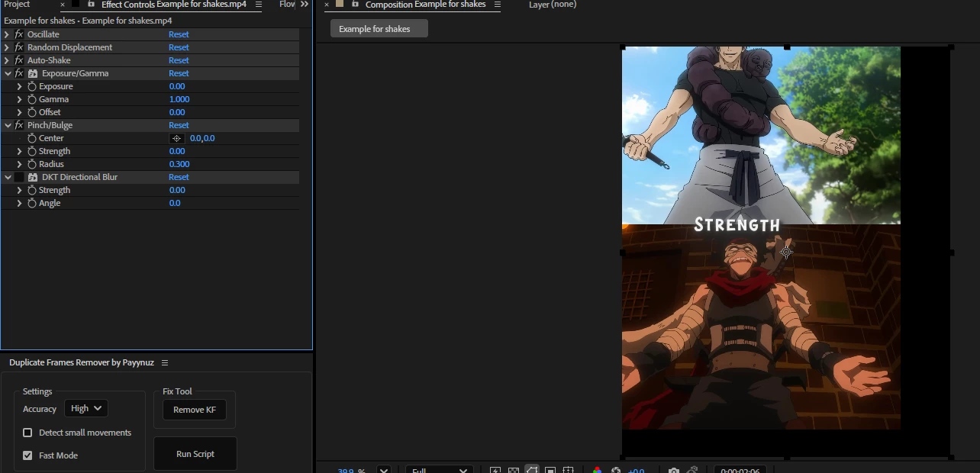Viewport: 980px width, 473px height.
Task: Click the Center stopwatch icon
Action: pyautogui.click(x=32, y=138)
